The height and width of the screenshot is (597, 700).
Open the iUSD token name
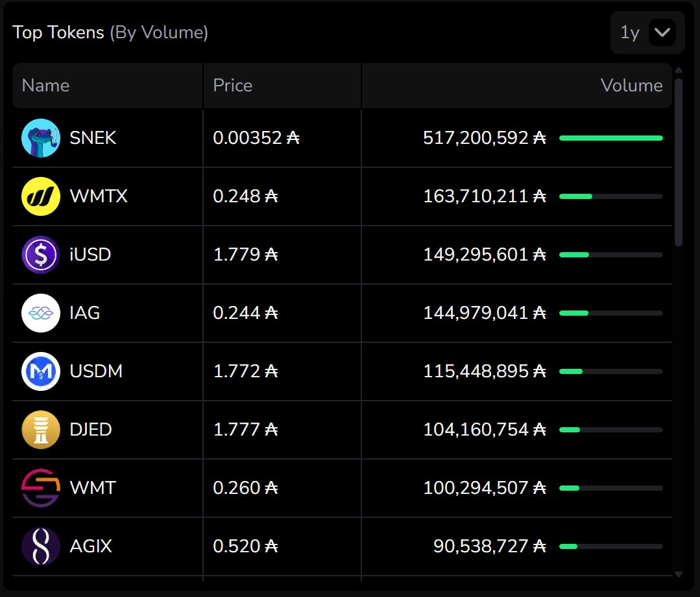pos(90,255)
